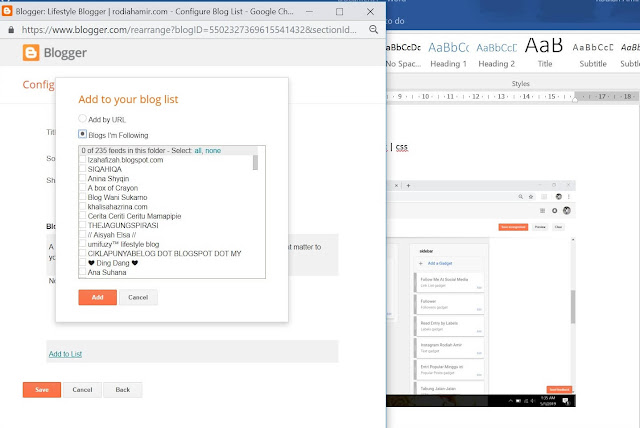Click the zoom magnifier icon in the Chrome address bar

pyautogui.click(x=373, y=29)
